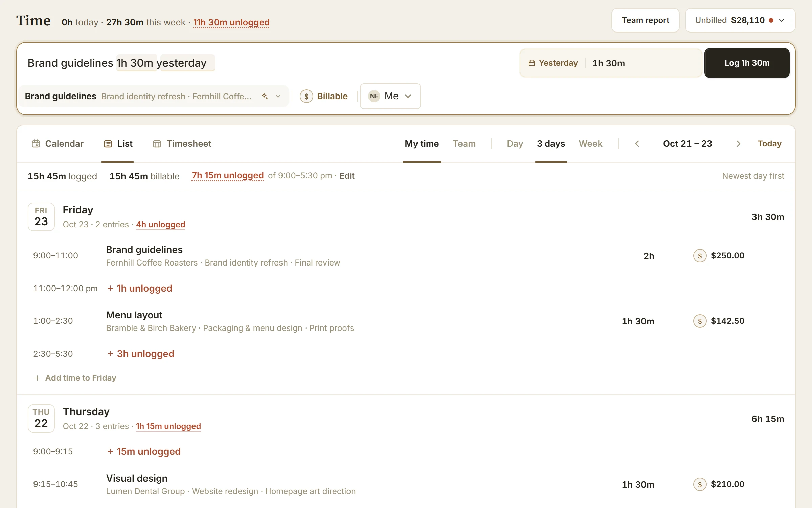Open the Menu layout entry row
Screen dimensions: 812x508
[406, 321]
